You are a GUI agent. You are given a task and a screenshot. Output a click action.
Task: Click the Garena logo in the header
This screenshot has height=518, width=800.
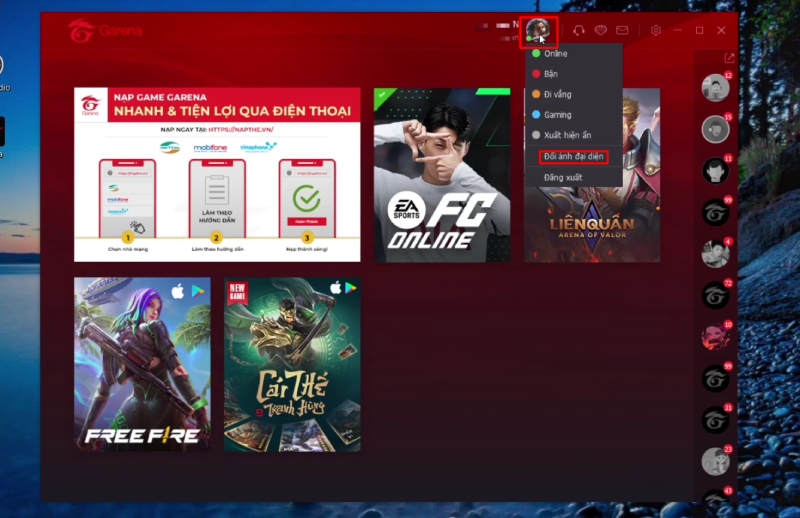click(x=105, y=31)
